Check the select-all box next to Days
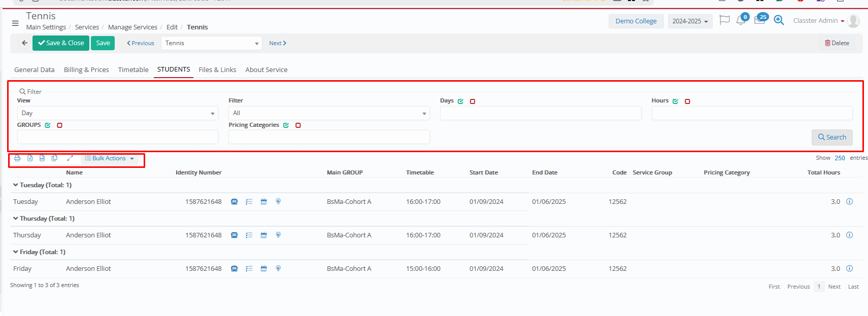868x316 pixels. (460, 101)
